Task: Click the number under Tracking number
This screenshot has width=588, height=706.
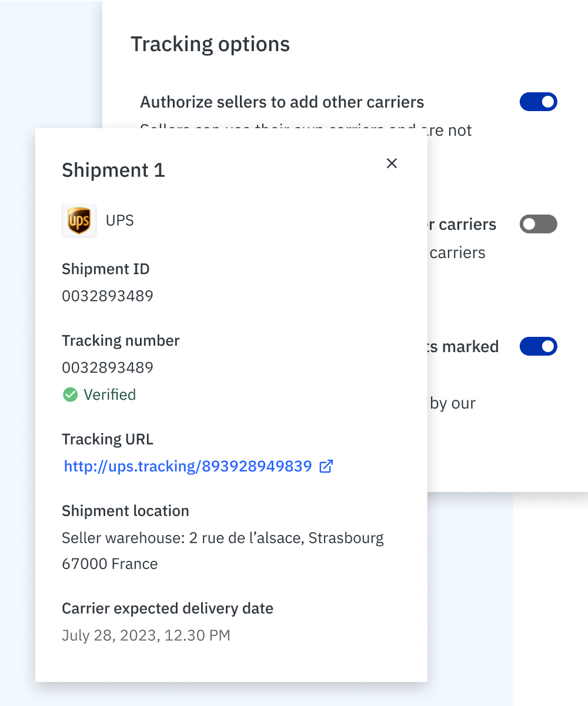Action: click(108, 368)
